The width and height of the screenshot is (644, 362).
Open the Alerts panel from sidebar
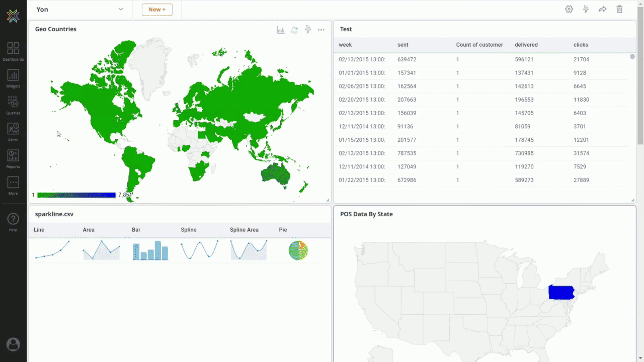(x=13, y=132)
